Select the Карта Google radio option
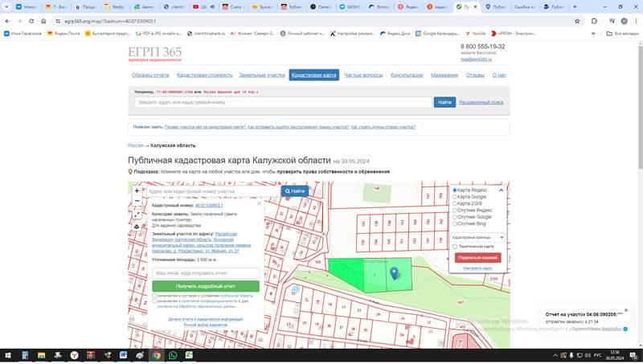This screenshot has height=364, width=643. pyautogui.click(x=455, y=197)
